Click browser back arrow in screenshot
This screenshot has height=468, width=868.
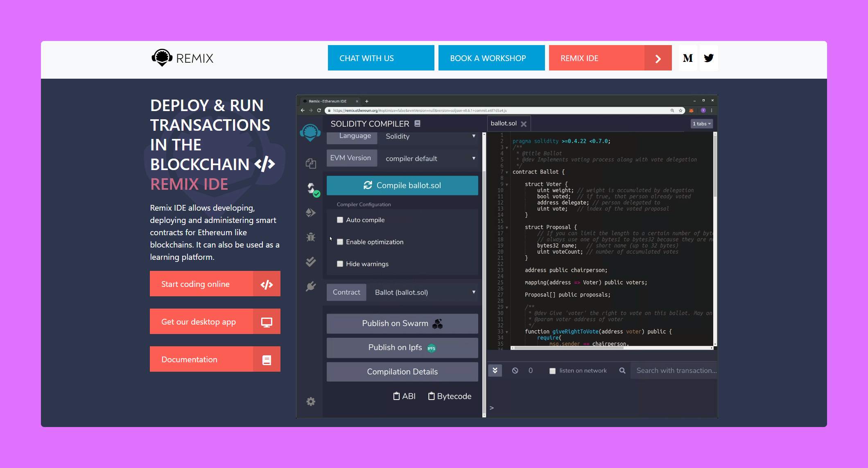coord(303,110)
